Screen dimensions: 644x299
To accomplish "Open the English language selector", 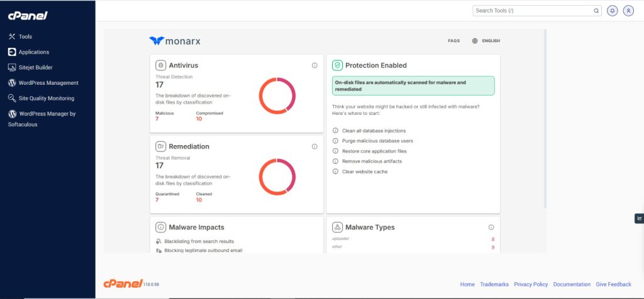I will 486,41.
